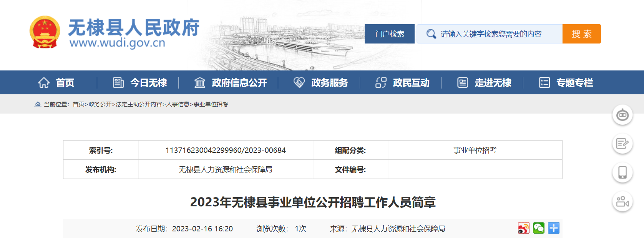Click table cell 无棣县人力资源和社会保障局
Screen dimensions: 644x241
226,169
